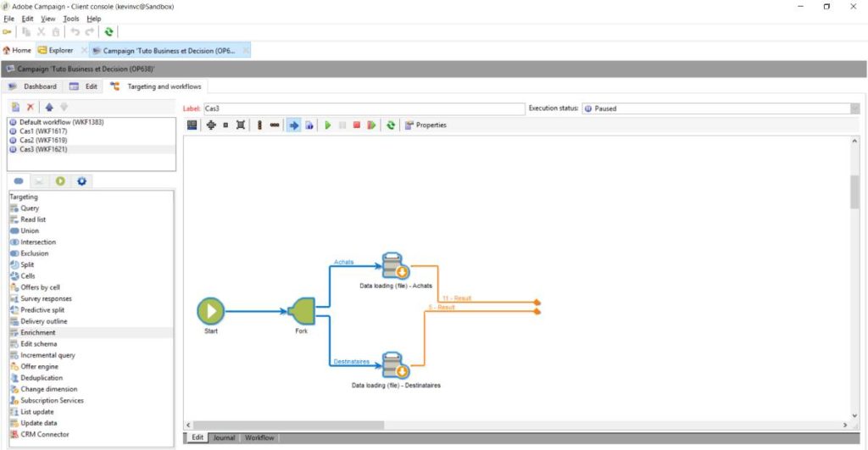This screenshot has width=868, height=450.
Task: Click the vertical align icon in the workflow toolbar
Action: tap(259, 125)
